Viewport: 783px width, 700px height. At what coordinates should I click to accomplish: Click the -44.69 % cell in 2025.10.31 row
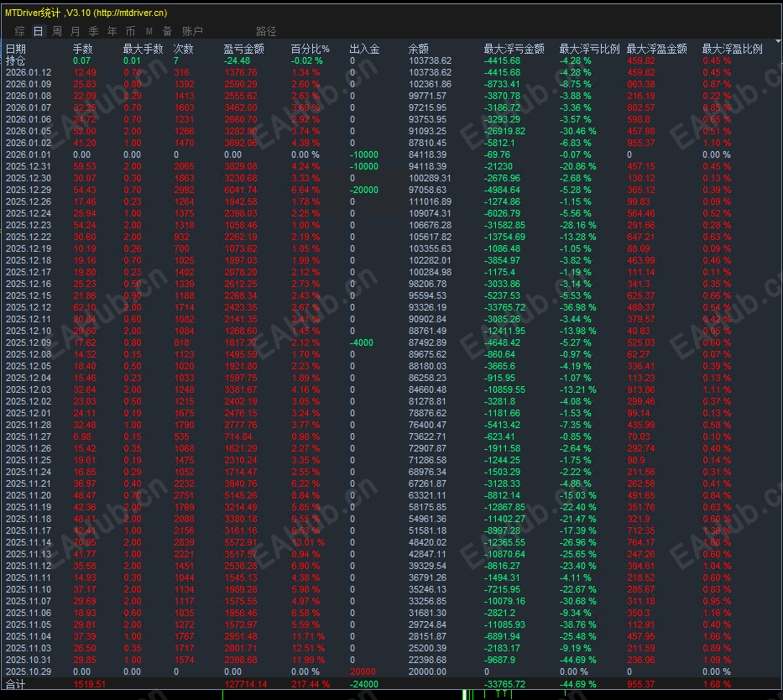pyautogui.click(x=577, y=660)
